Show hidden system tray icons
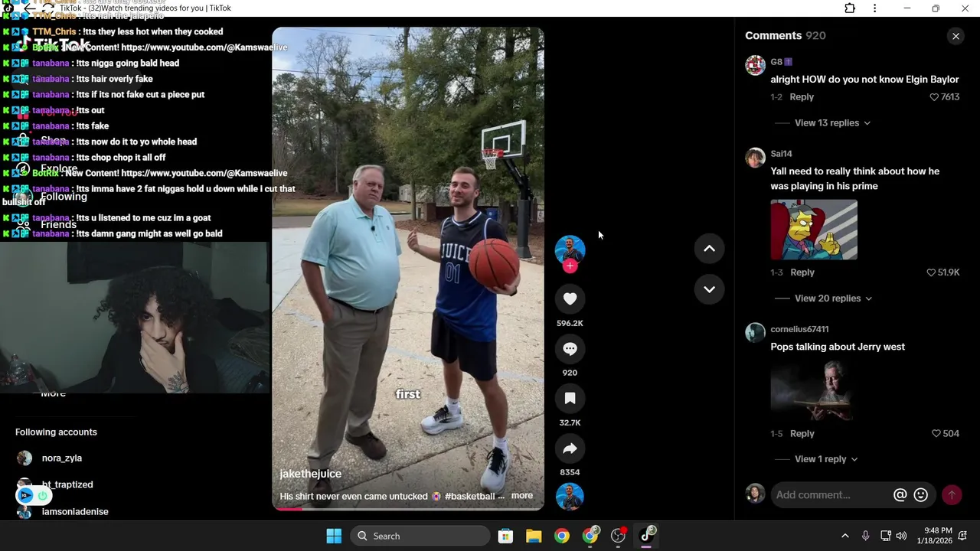The image size is (980, 551). click(x=844, y=536)
